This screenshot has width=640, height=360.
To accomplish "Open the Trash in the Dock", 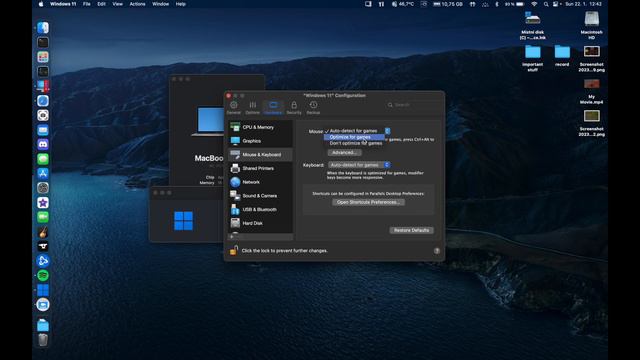I will [43, 340].
